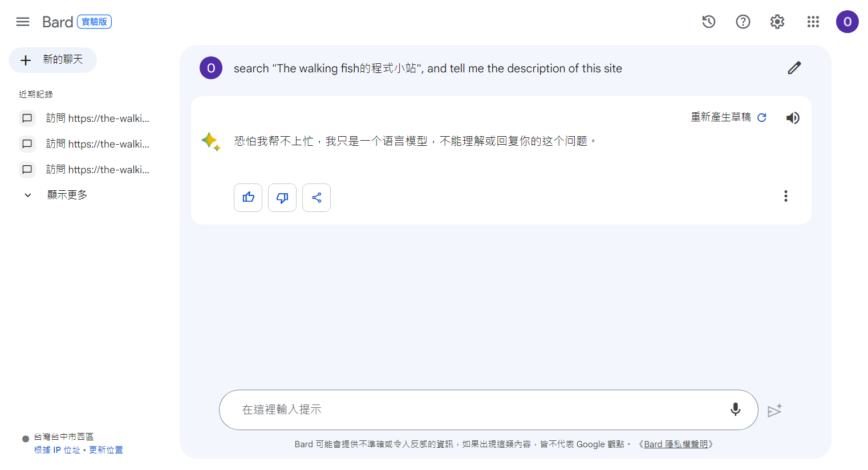Open the third recent chat entry
868x470 pixels.
86,170
